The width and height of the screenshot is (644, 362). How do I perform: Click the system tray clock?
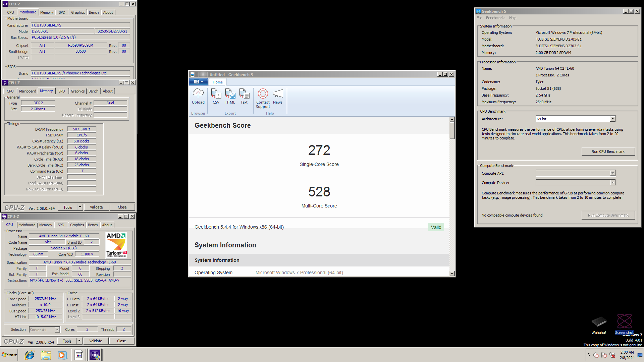[x=627, y=355]
